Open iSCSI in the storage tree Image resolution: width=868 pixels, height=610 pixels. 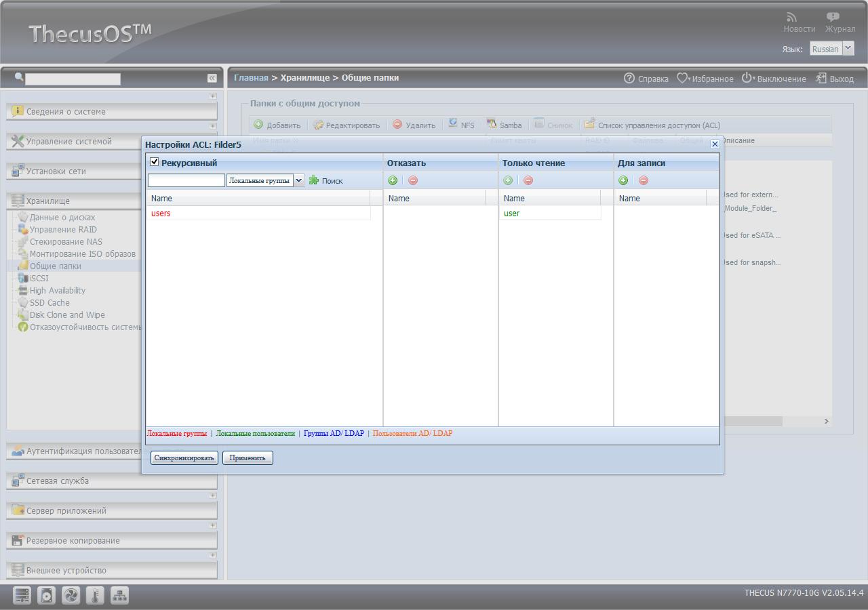(x=39, y=279)
